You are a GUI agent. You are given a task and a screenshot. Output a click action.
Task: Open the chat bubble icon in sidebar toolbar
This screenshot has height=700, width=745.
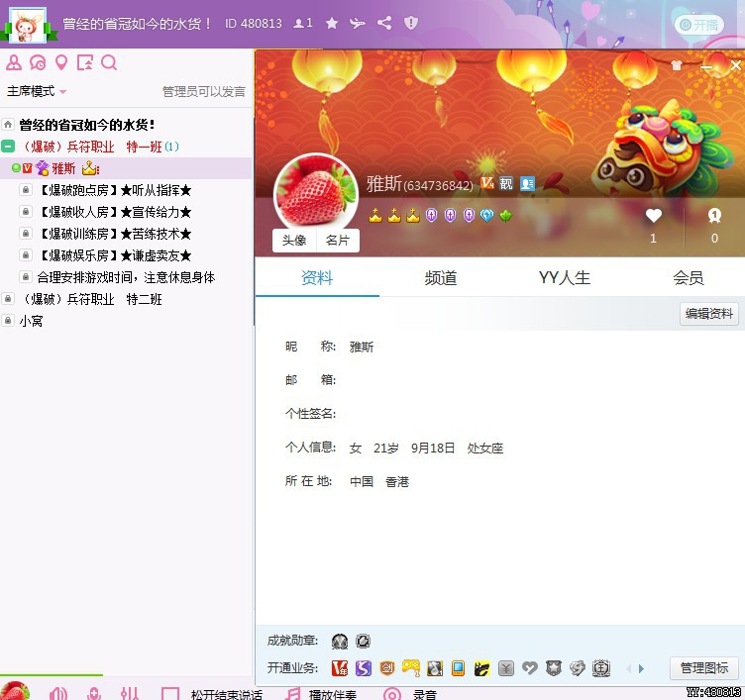click(38, 62)
